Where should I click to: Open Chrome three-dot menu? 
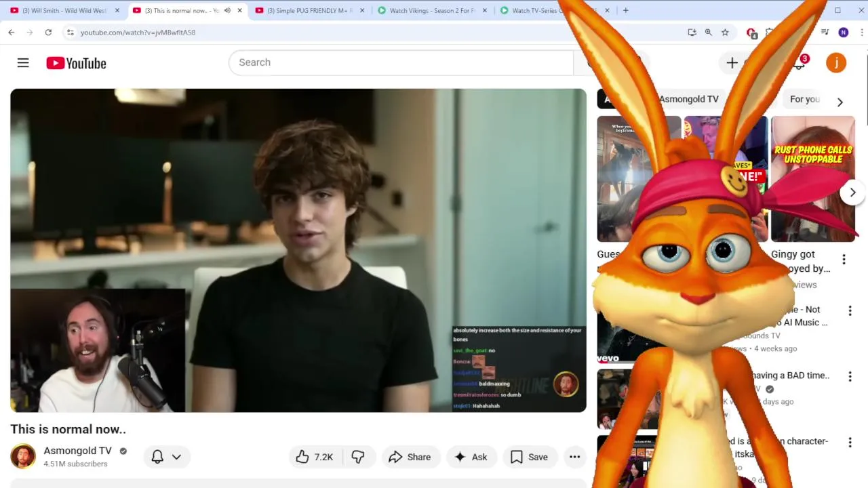point(862,32)
